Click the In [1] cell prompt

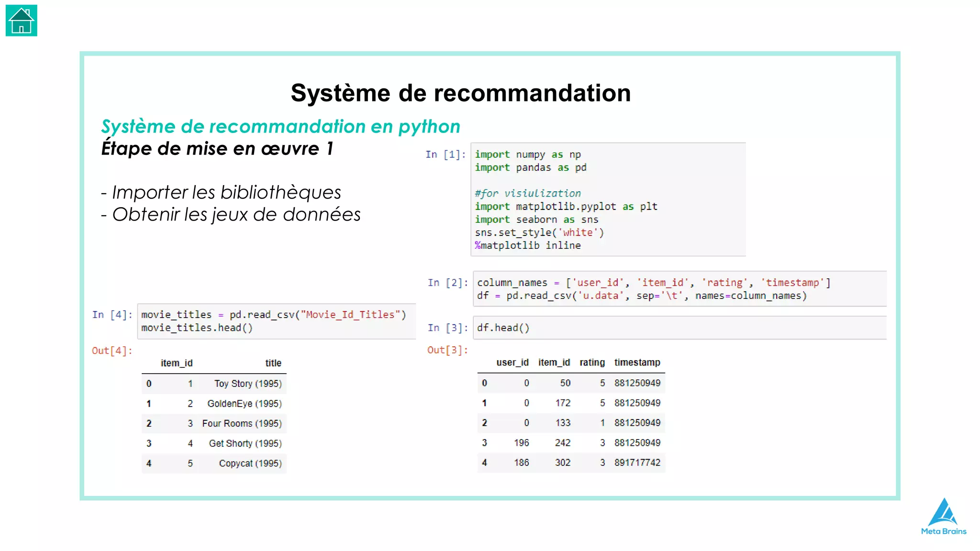[x=445, y=154]
